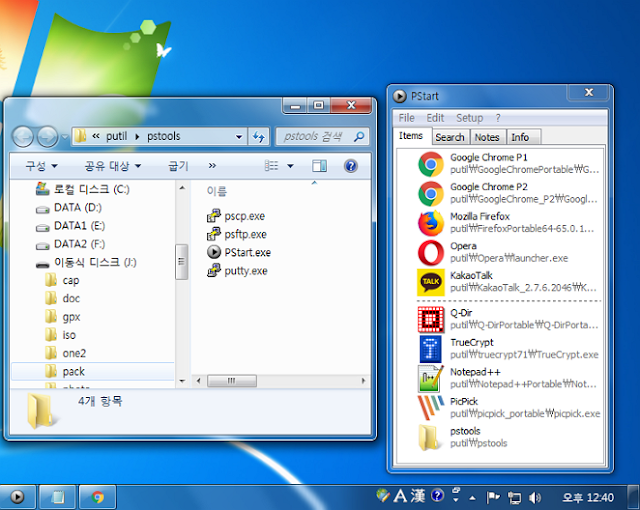Open Notepad++ icon in PStart
The width and height of the screenshot is (640, 510).
pos(431,379)
